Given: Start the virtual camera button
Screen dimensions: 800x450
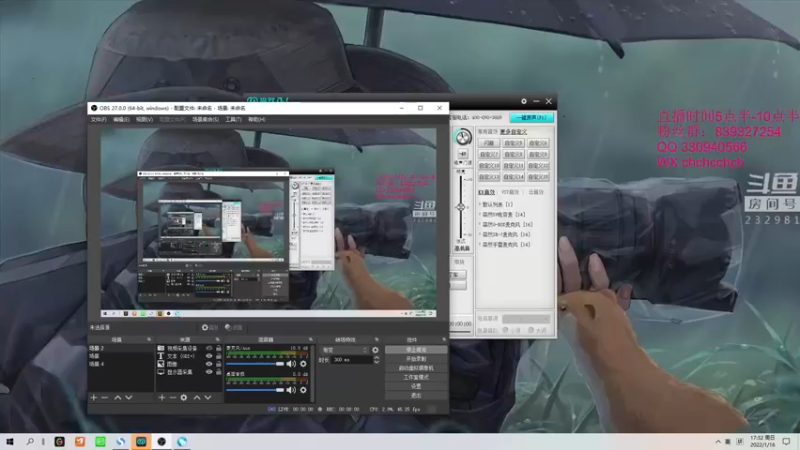Looking at the screenshot, I should point(416,368).
